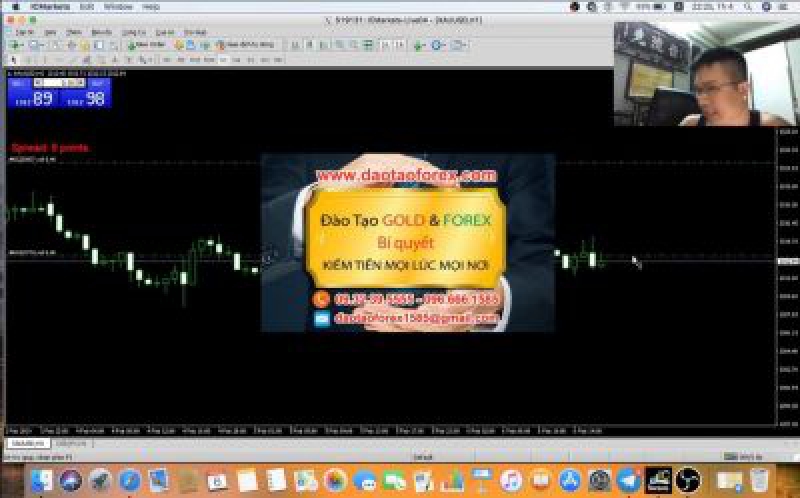Select the Equidistant Channel tool

point(87,60)
